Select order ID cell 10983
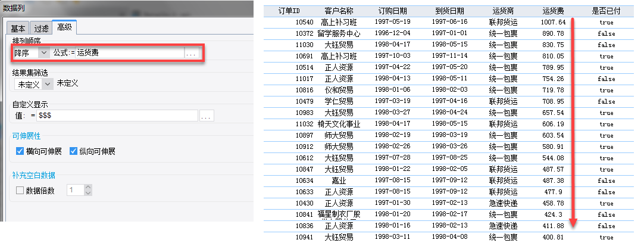This screenshot has width=644, height=243. pos(304,113)
